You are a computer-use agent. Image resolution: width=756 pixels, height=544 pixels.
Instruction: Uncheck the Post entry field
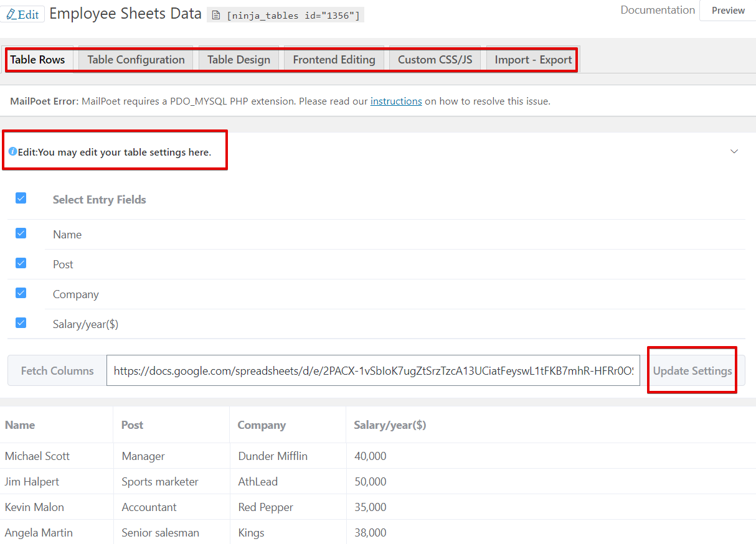tap(21, 263)
